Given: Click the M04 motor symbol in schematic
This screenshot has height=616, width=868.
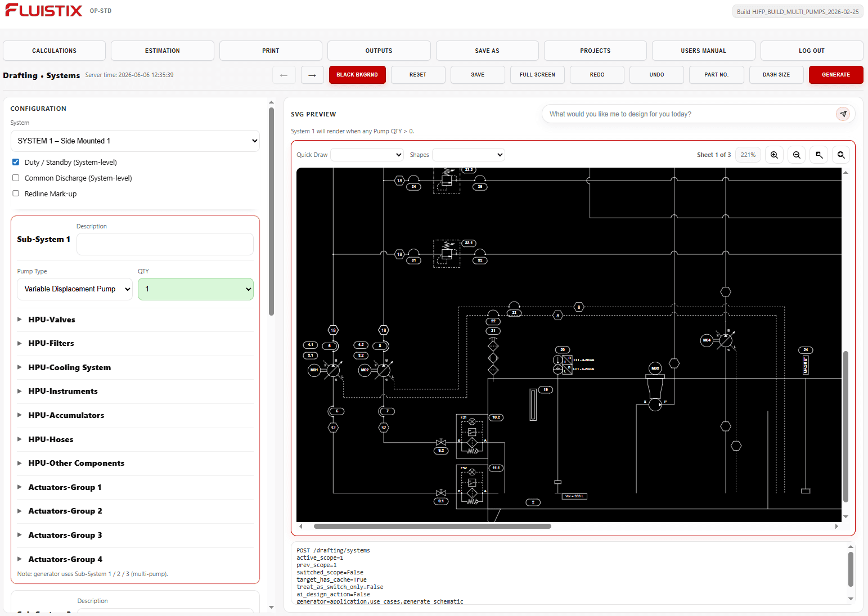Looking at the screenshot, I should point(707,340).
